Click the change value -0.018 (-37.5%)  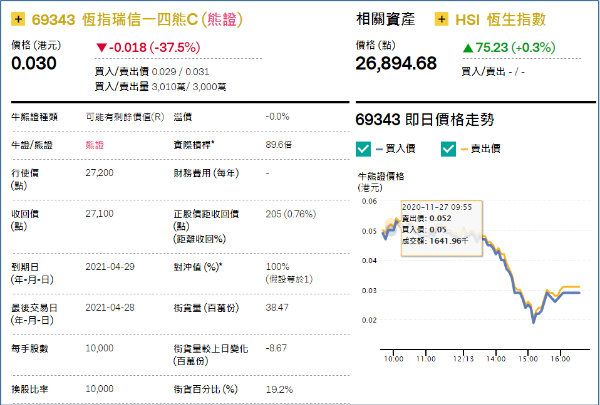click(148, 47)
